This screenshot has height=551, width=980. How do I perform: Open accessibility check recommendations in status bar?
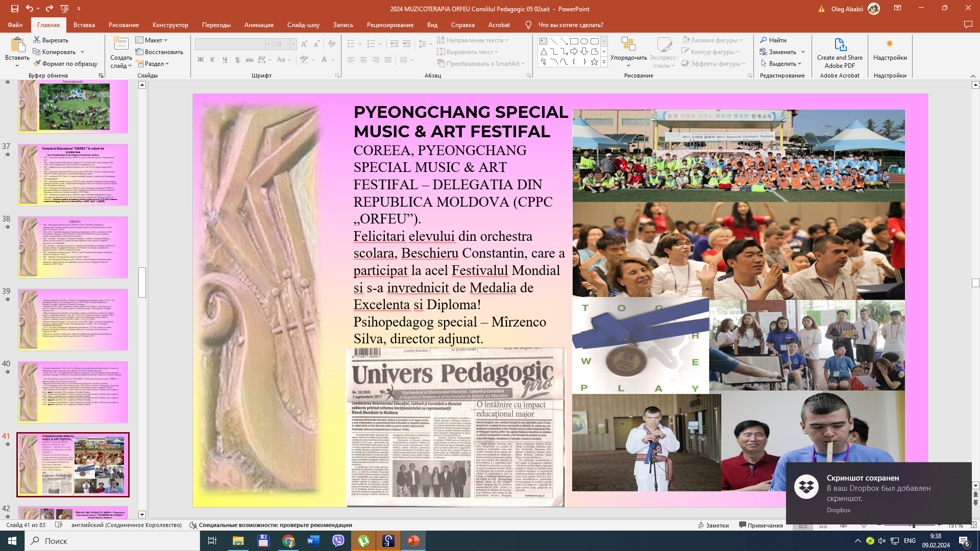[271, 525]
